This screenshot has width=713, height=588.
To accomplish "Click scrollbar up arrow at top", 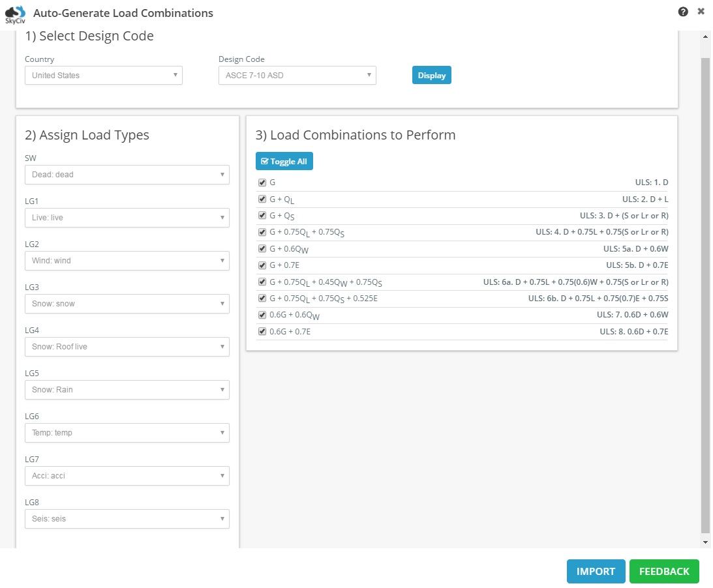I will 705,37.
